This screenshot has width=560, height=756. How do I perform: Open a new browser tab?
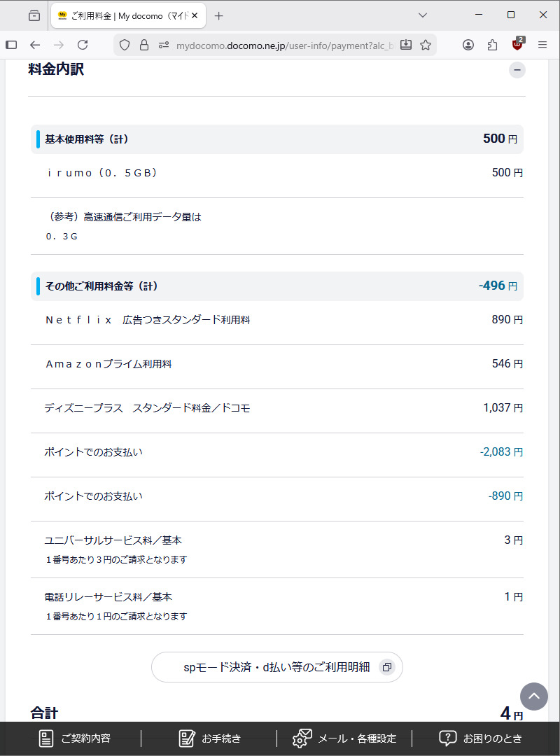point(219,15)
